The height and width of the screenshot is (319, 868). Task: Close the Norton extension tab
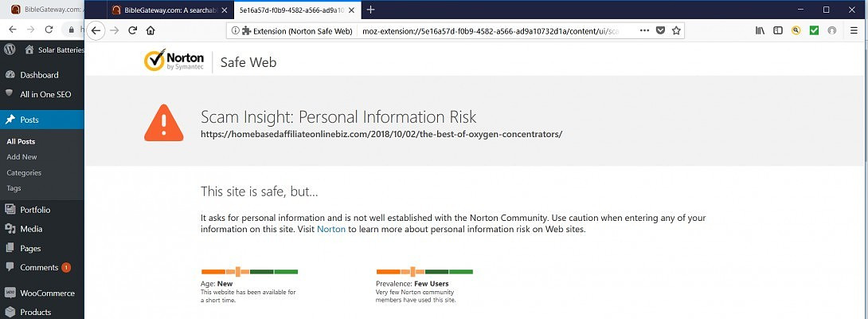pyautogui.click(x=353, y=10)
